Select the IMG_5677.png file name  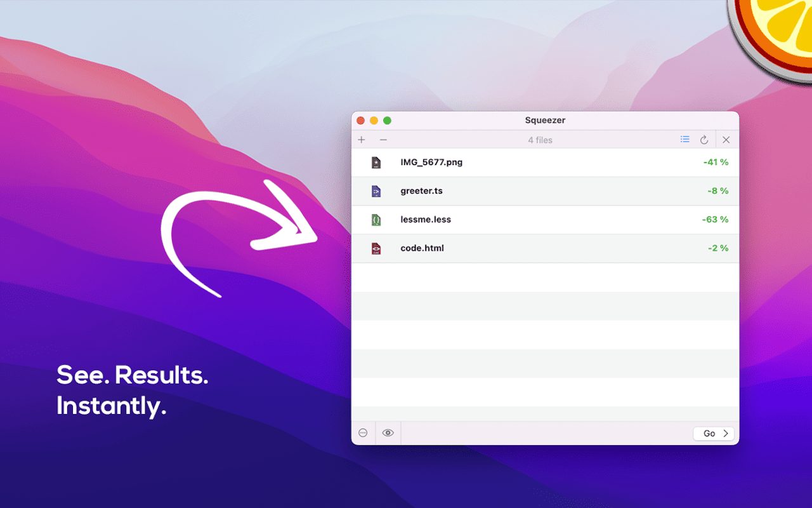pos(431,163)
